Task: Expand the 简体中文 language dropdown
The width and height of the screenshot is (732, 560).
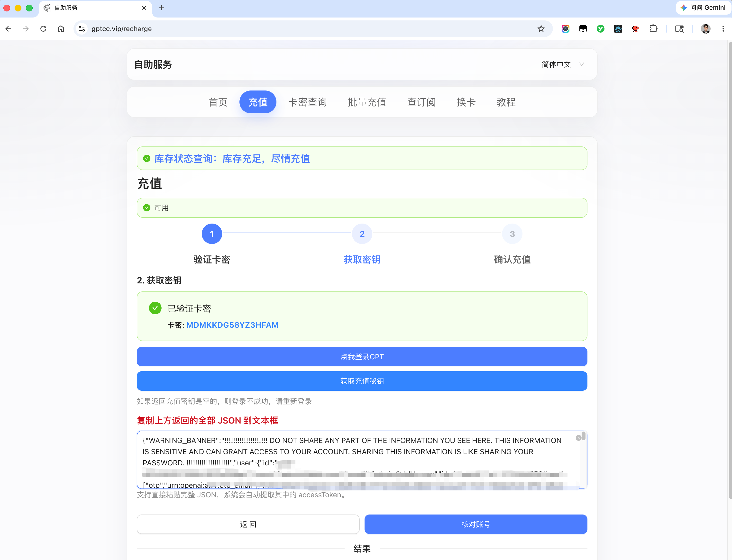Action: pos(563,64)
